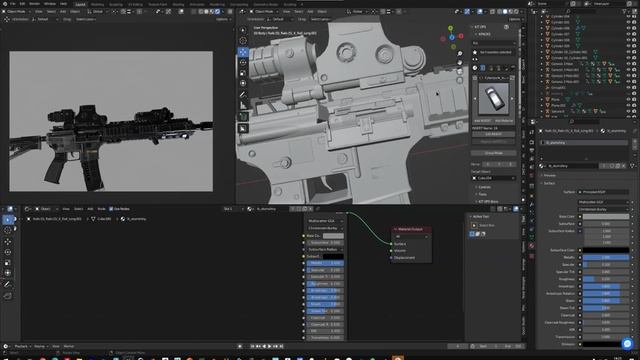Show the previous KPACK insert thumbnail arrow
Viewport: 640px width, 360px height.
click(475, 99)
